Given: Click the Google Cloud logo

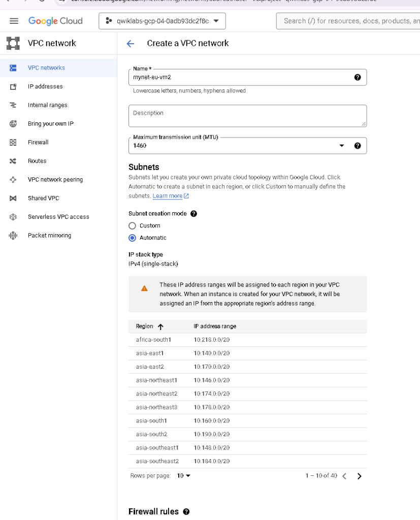Looking at the screenshot, I should 55,21.
